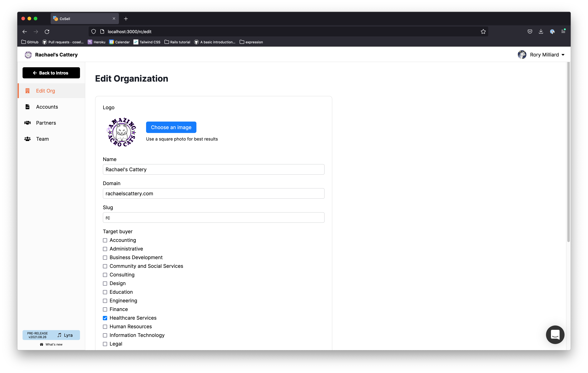Click Rory Milliard's avatar picture
The width and height of the screenshot is (588, 373).
pos(522,55)
